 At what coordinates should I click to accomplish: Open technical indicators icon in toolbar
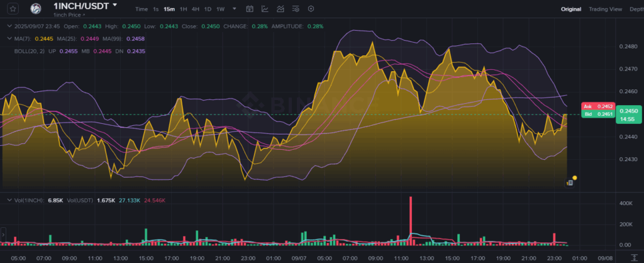[280, 9]
